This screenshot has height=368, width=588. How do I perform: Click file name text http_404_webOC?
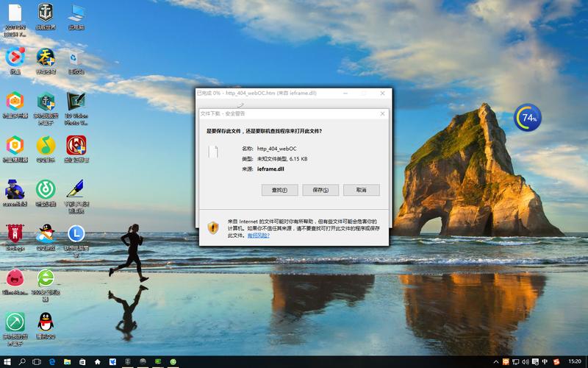click(x=277, y=149)
